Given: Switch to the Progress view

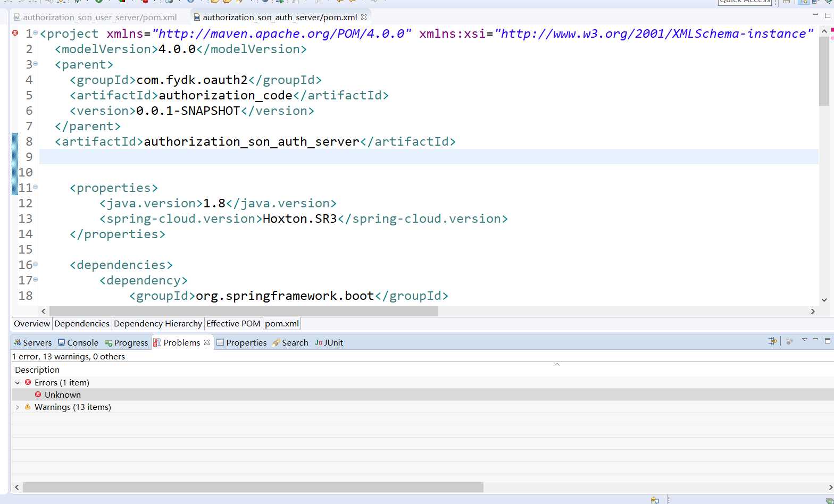Looking at the screenshot, I should 126,343.
